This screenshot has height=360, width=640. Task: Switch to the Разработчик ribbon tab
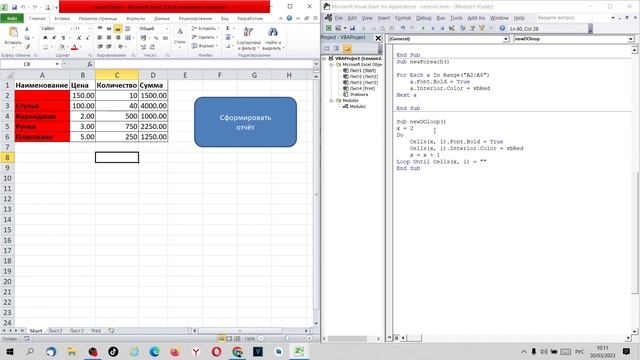[x=250, y=18]
